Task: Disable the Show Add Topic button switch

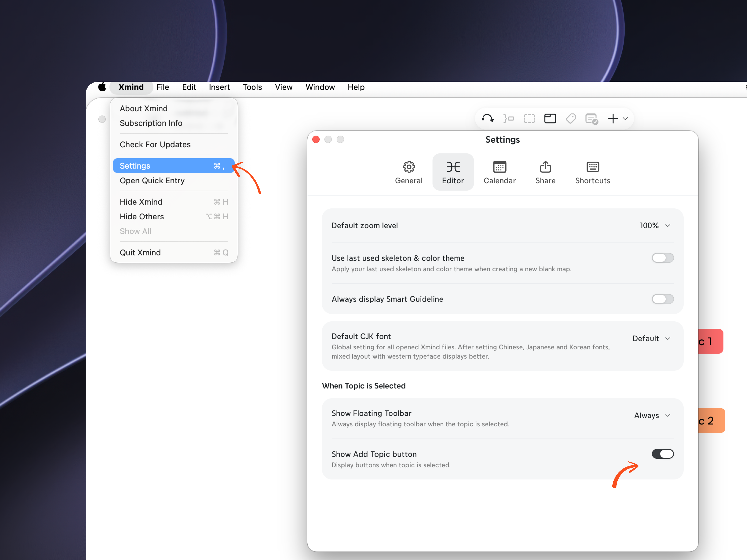Action: point(663,454)
